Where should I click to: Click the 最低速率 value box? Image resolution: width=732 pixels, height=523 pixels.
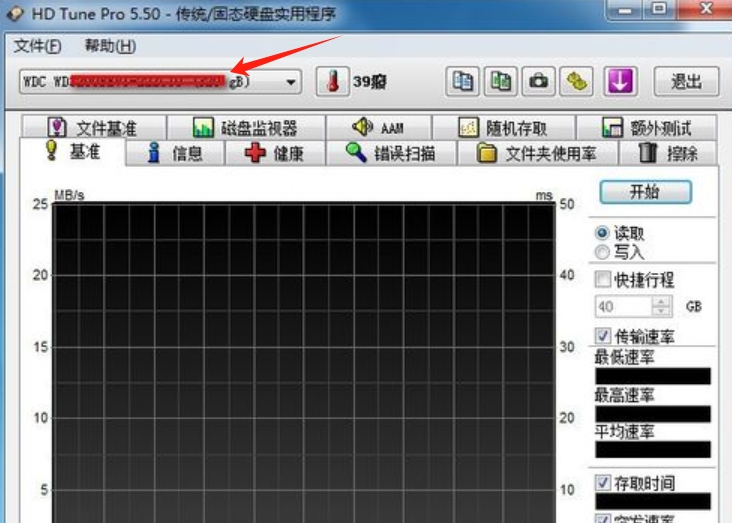(653, 376)
